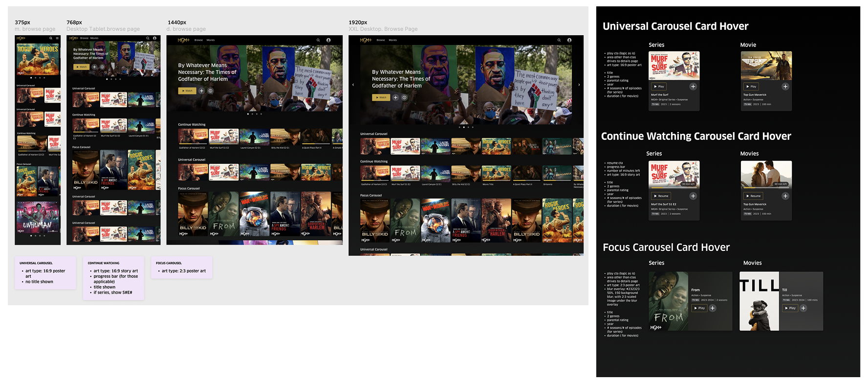Select the 'Focus Carousel Card Hover' heading

pos(666,248)
